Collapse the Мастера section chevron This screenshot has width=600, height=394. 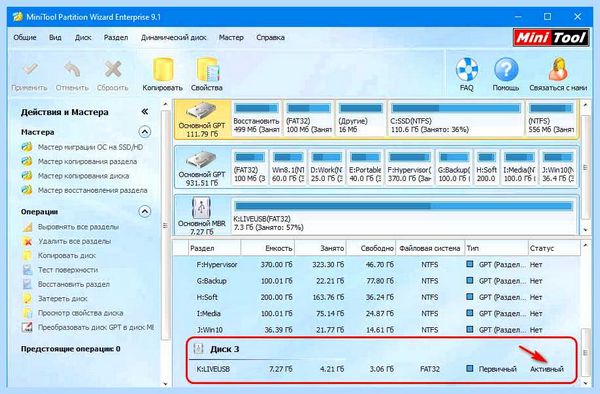[145, 132]
